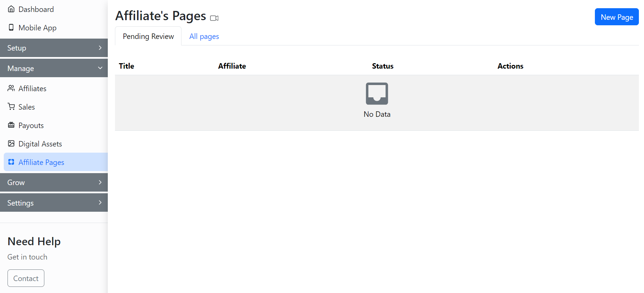Select the Pending Review tab
This screenshot has width=644, height=293.
coord(148,37)
